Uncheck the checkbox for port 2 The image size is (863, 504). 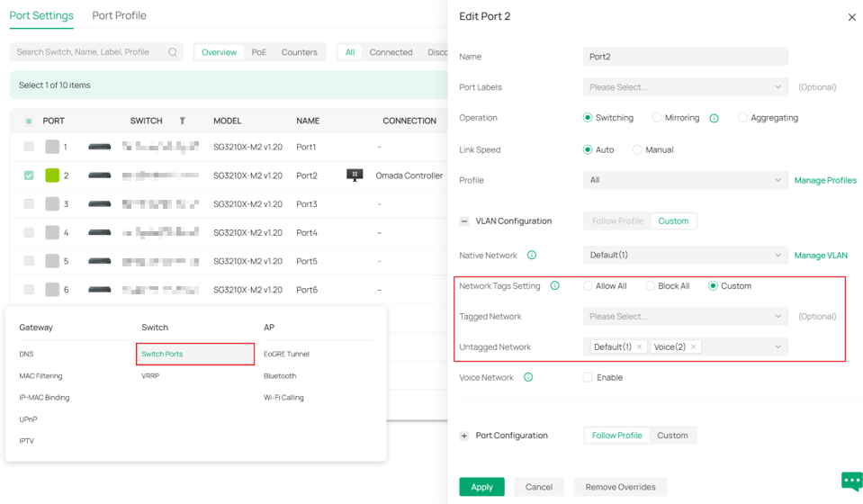coord(29,175)
